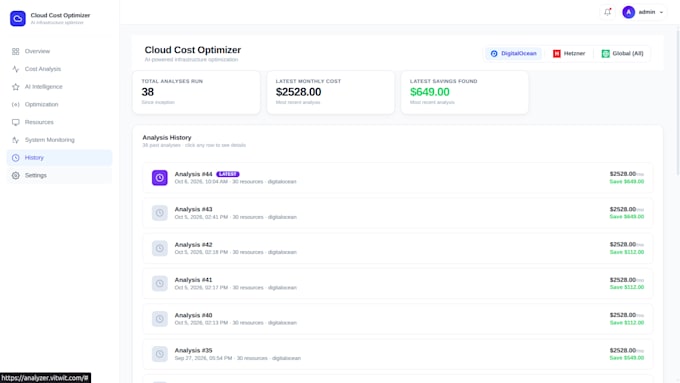680x383 pixels.
Task: Select History in the sidebar
Action: (x=59, y=158)
